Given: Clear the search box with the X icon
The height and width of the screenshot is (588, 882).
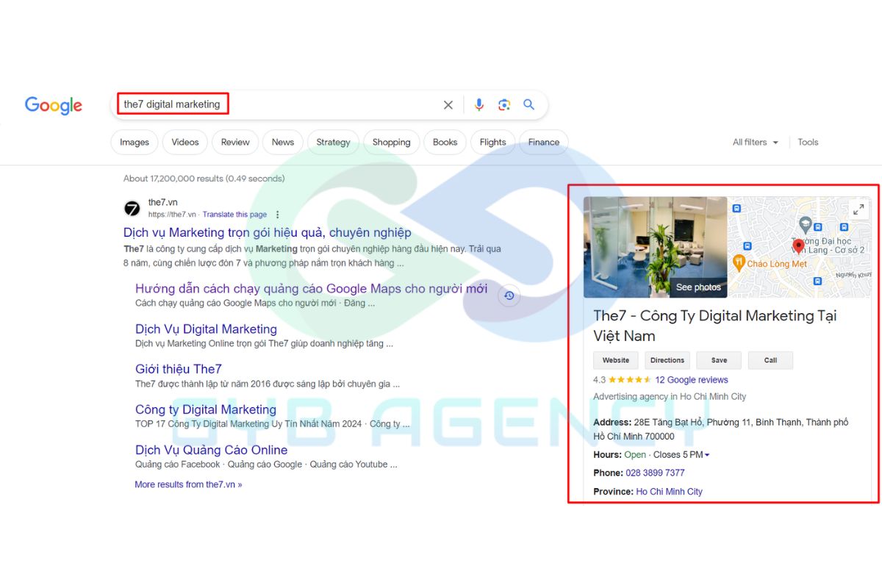Looking at the screenshot, I should (x=448, y=105).
